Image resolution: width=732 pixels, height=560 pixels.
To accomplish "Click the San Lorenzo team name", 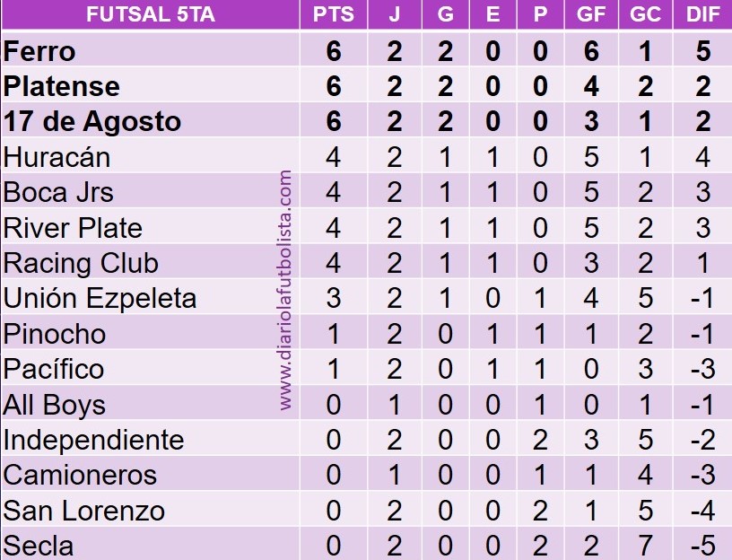I will tap(84, 511).
